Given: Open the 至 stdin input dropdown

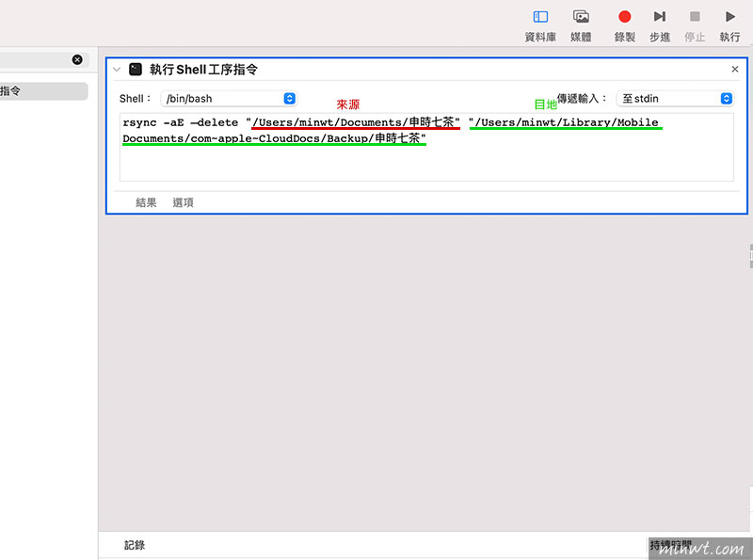Looking at the screenshot, I should coord(675,99).
